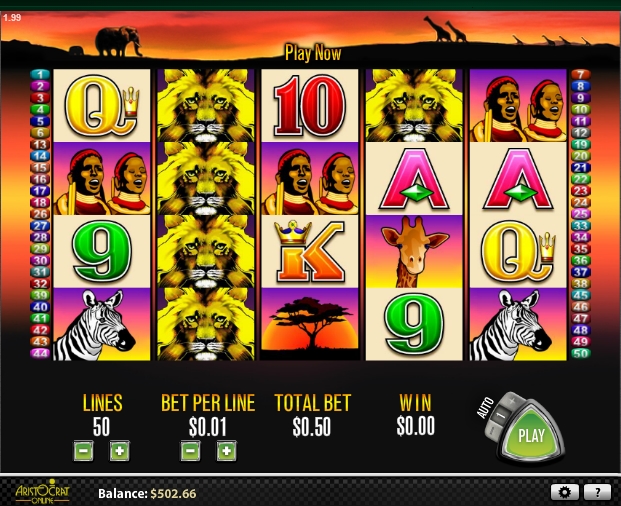Click the zebra symbol on reel one
The image size is (621, 506).
[x=102, y=324]
